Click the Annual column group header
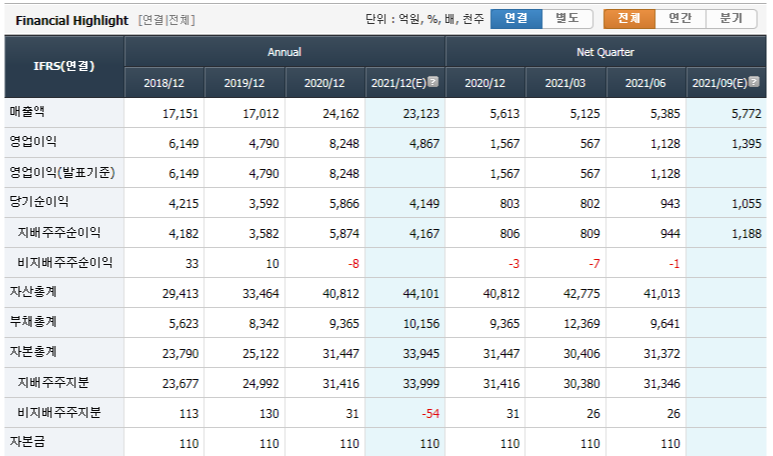The image size is (773, 456). [284, 52]
